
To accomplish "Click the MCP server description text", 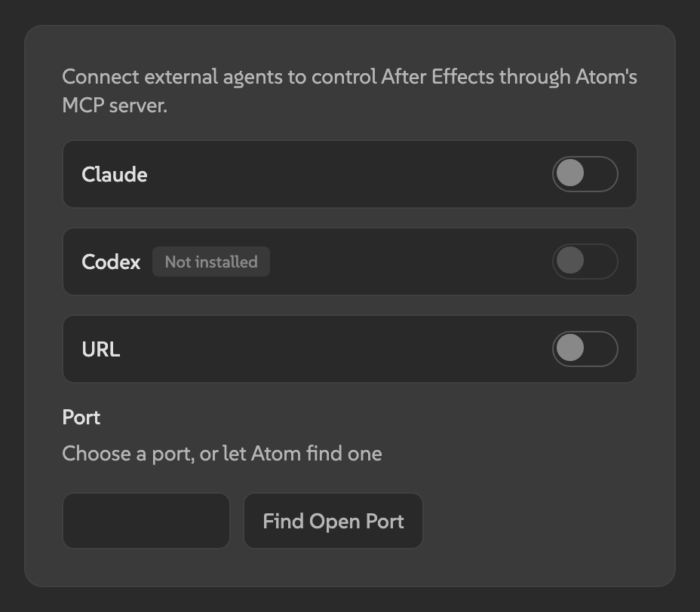I will [349, 90].
